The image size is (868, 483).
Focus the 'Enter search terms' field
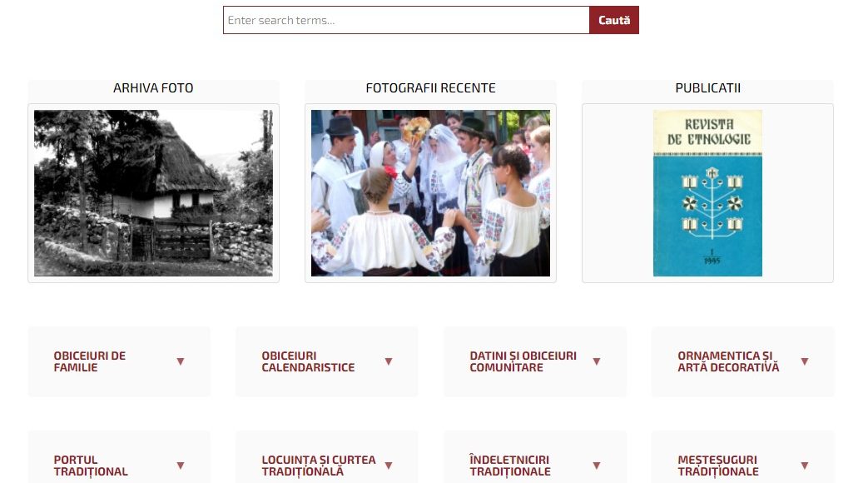(x=406, y=20)
